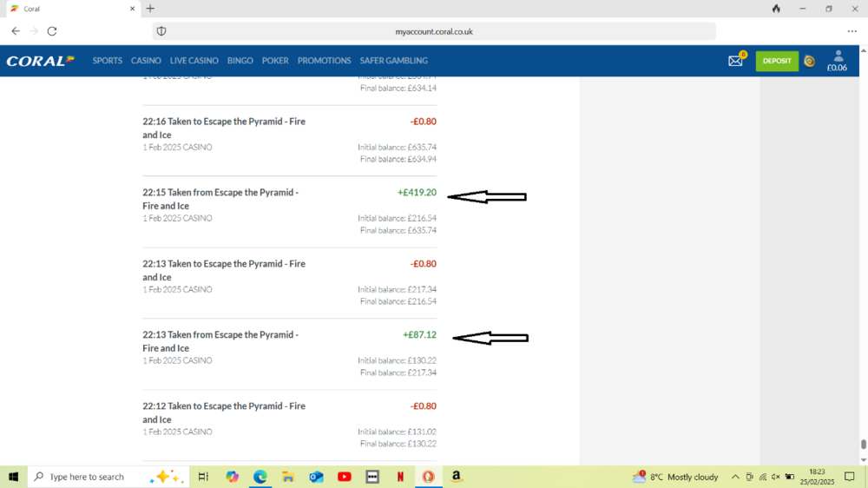Open the browser three-dot menu
This screenshot has height=488, width=868.
point(852,31)
